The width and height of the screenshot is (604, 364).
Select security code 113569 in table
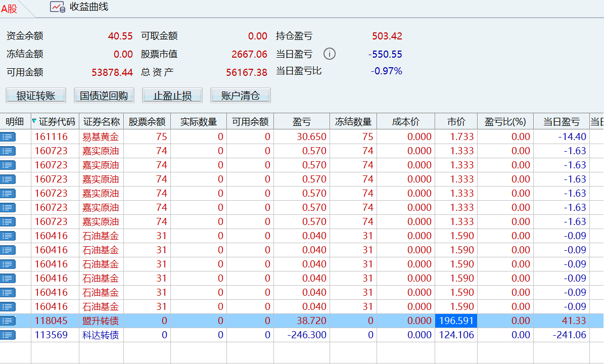[x=51, y=335]
